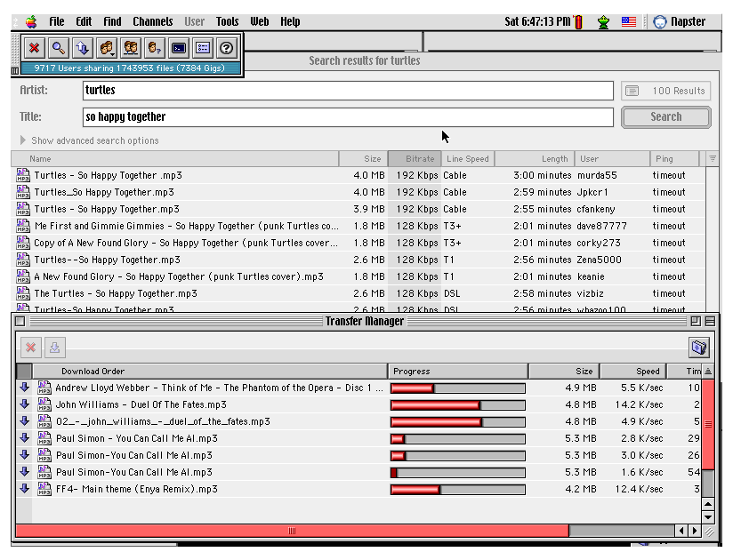Click MP3 icon of murda55's result
Image resolution: width=733 pixels, height=560 pixels.
(23, 175)
